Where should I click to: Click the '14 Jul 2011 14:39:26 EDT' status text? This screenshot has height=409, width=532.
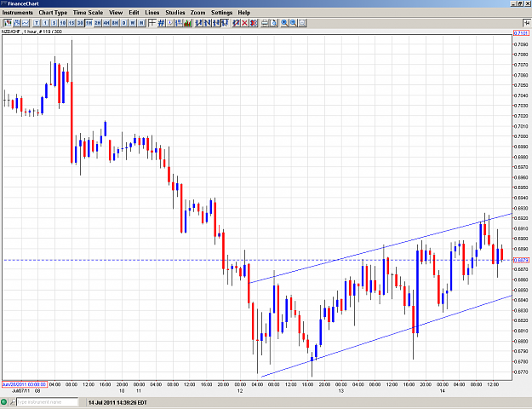(x=117, y=402)
